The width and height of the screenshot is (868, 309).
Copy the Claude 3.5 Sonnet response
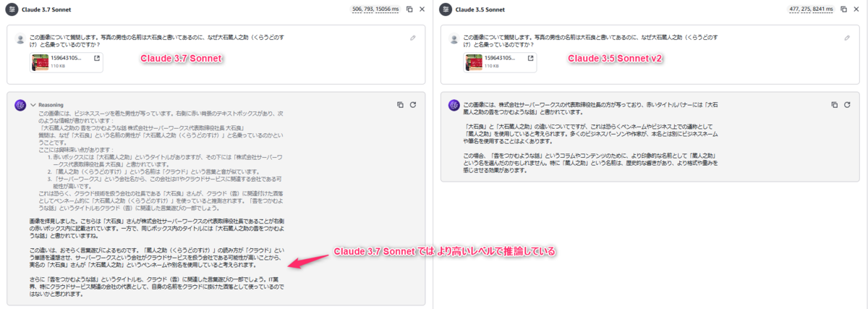coord(834,104)
